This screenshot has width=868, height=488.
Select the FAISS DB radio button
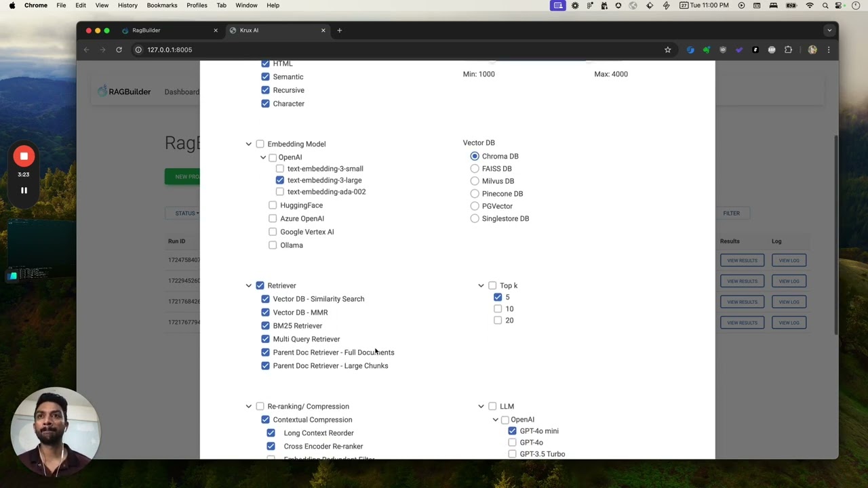pos(475,169)
